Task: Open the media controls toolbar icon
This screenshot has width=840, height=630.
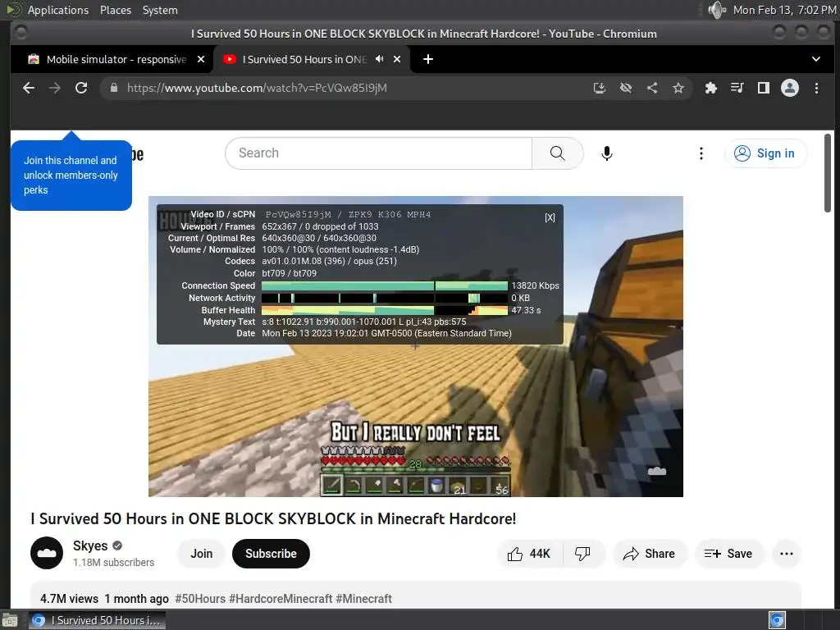Action: click(x=737, y=88)
